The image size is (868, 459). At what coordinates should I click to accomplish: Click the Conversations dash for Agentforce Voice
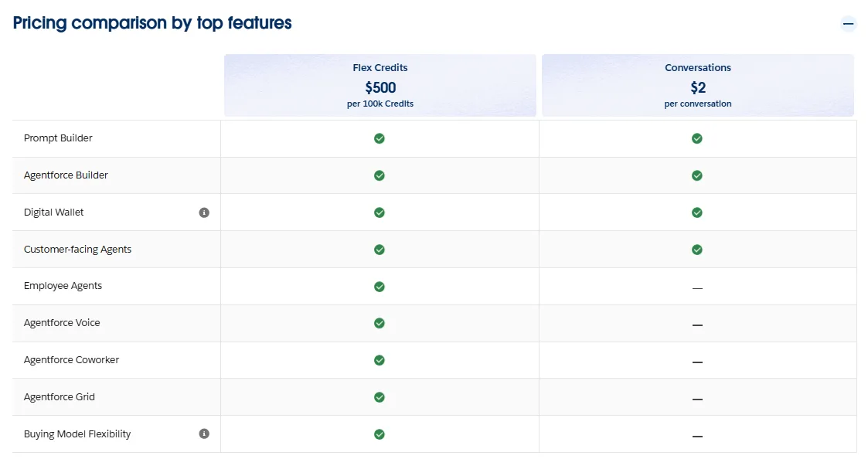[697, 325]
